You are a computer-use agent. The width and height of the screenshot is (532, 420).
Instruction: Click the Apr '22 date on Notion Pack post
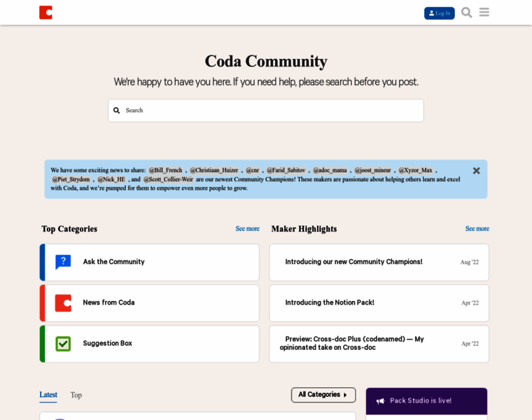click(470, 303)
